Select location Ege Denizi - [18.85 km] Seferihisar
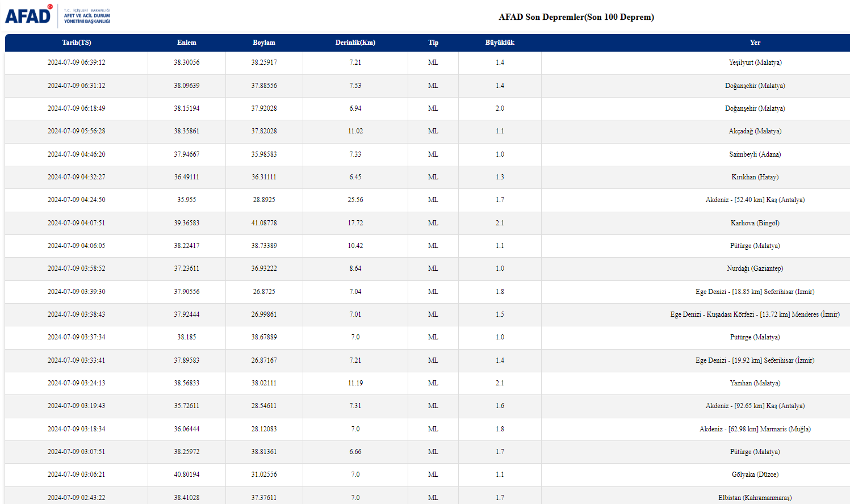The height and width of the screenshot is (504, 850). [x=755, y=292]
